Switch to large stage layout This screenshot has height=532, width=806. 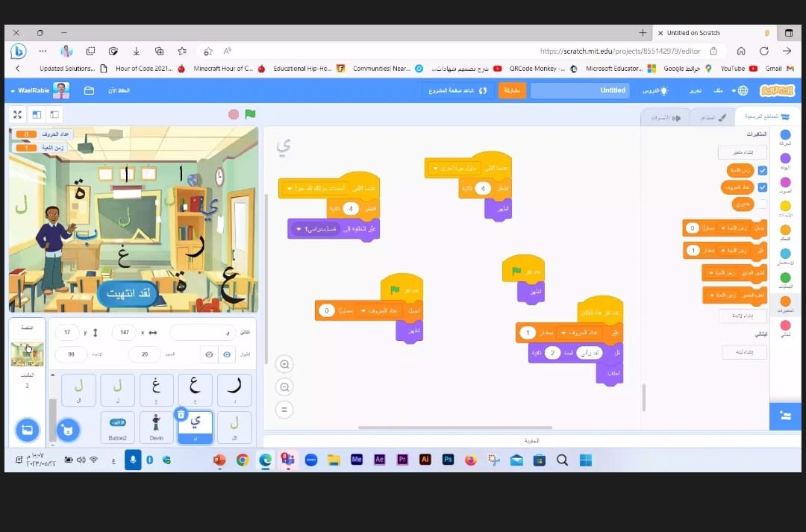coord(37,114)
